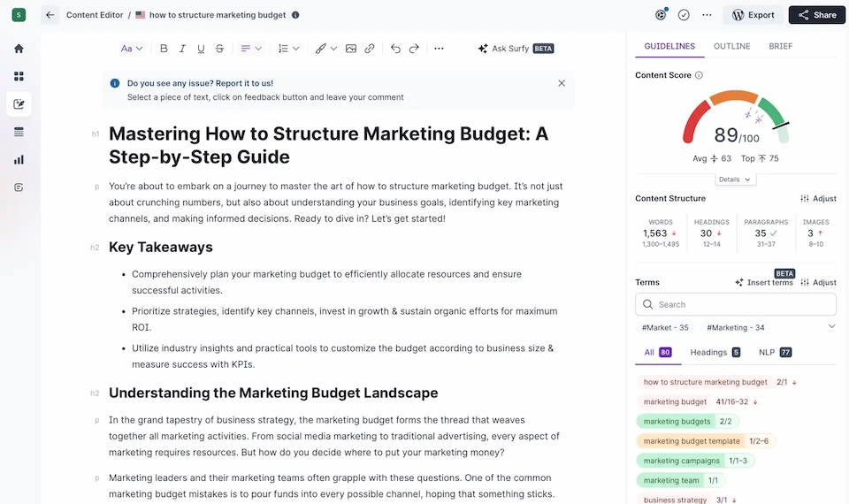Click the WORDS 1,563 count
The image size is (849, 504).
pyautogui.click(x=660, y=233)
